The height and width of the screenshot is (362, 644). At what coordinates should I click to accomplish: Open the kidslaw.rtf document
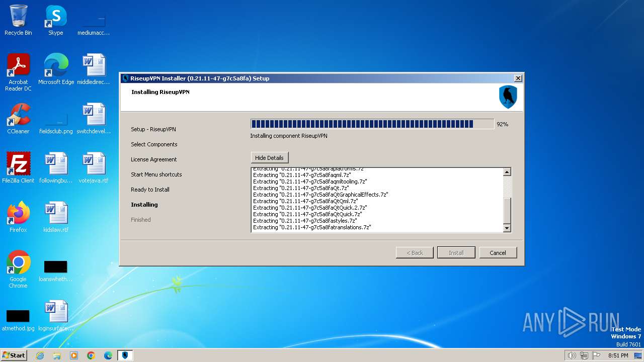[56, 217]
